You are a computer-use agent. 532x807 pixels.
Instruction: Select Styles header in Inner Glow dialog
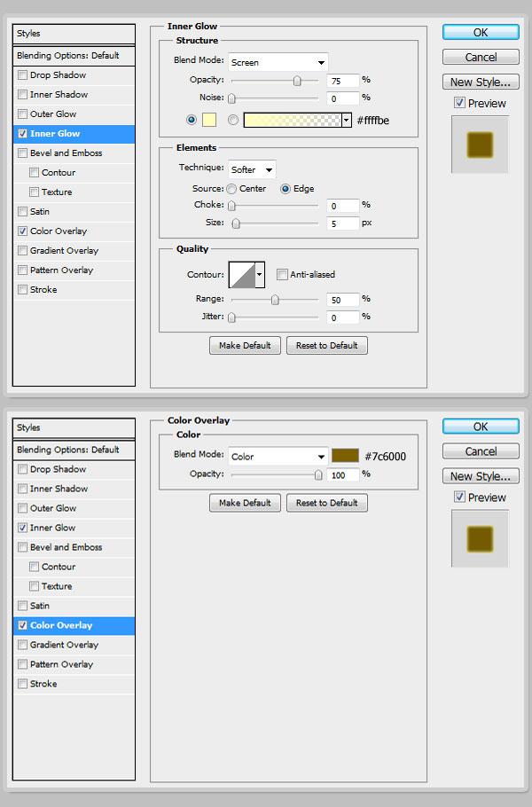click(x=74, y=34)
